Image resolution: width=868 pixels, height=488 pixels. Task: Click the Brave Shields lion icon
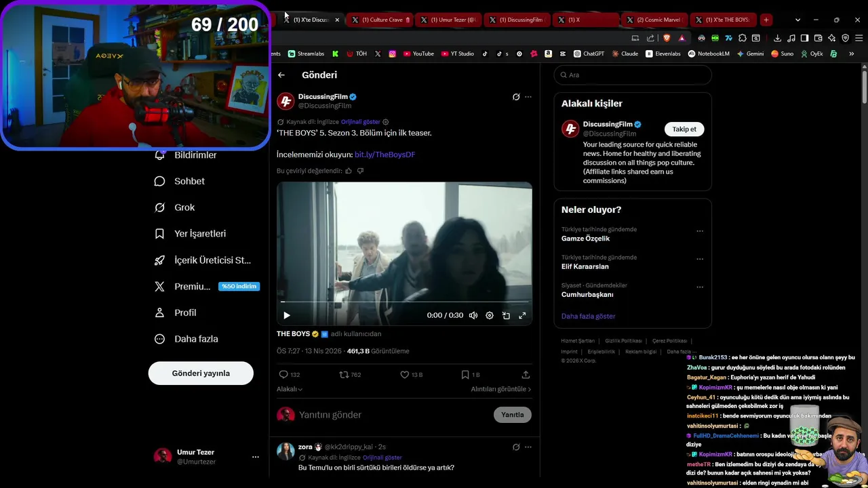tap(667, 38)
